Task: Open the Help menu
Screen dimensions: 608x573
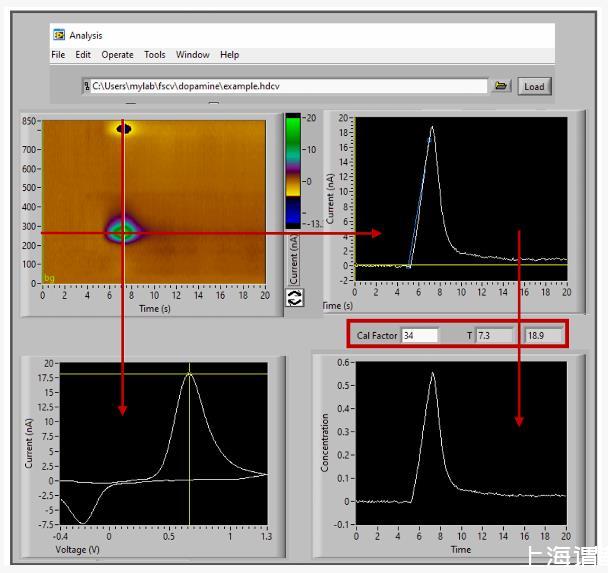Action: pos(229,55)
